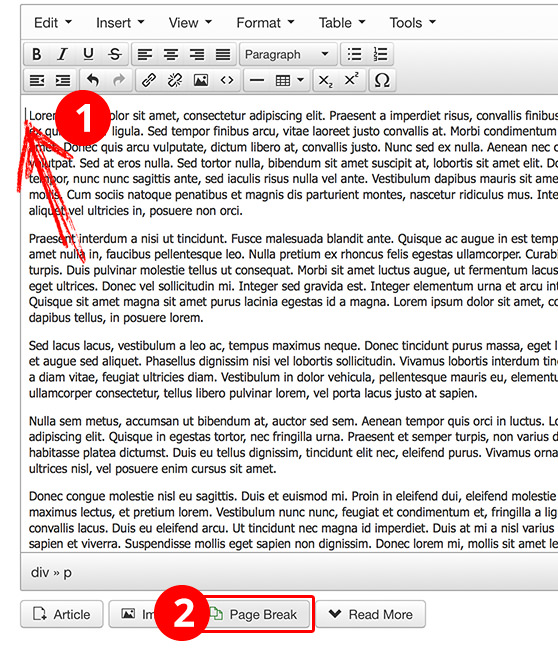This screenshot has height=652, width=558.
Task: Align text left
Action: coord(145,54)
